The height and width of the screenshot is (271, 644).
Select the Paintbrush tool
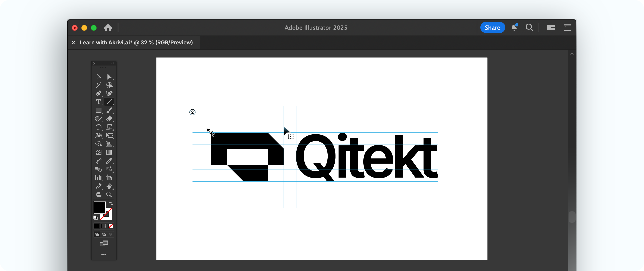109,110
